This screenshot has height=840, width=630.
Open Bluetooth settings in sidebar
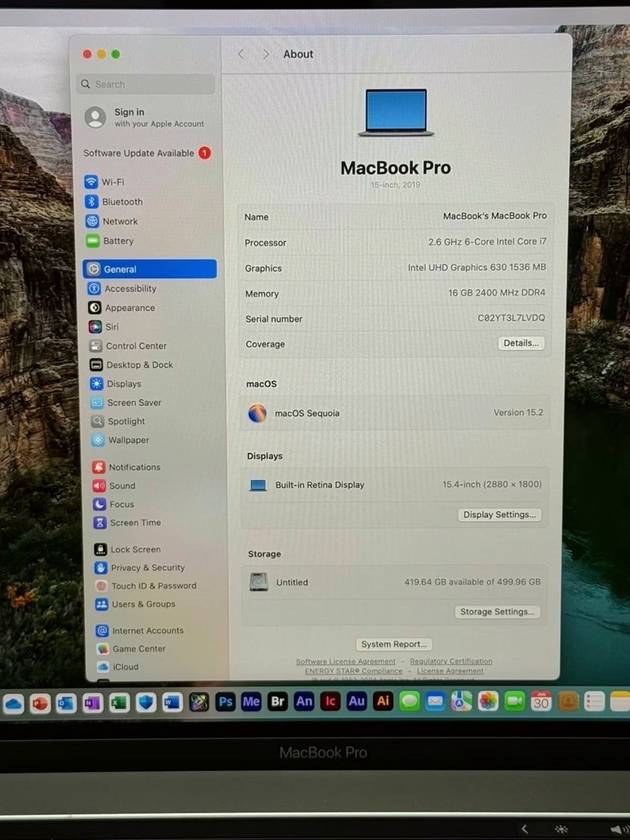(114, 201)
